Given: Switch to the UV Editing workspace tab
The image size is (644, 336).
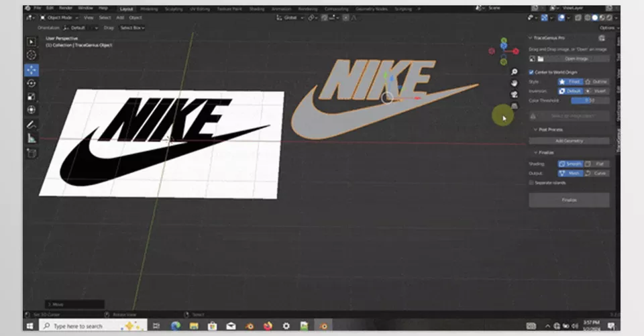Looking at the screenshot, I should [200, 9].
